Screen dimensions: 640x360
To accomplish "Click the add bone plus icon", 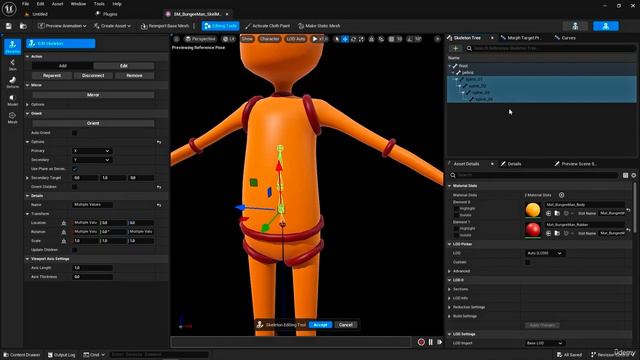I will click(x=456, y=48).
